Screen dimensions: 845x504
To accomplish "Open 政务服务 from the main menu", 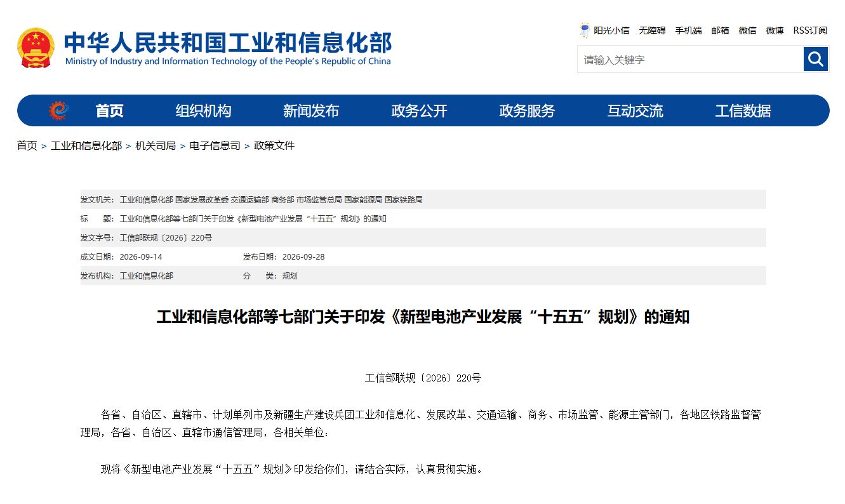I will [x=527, y=111].
